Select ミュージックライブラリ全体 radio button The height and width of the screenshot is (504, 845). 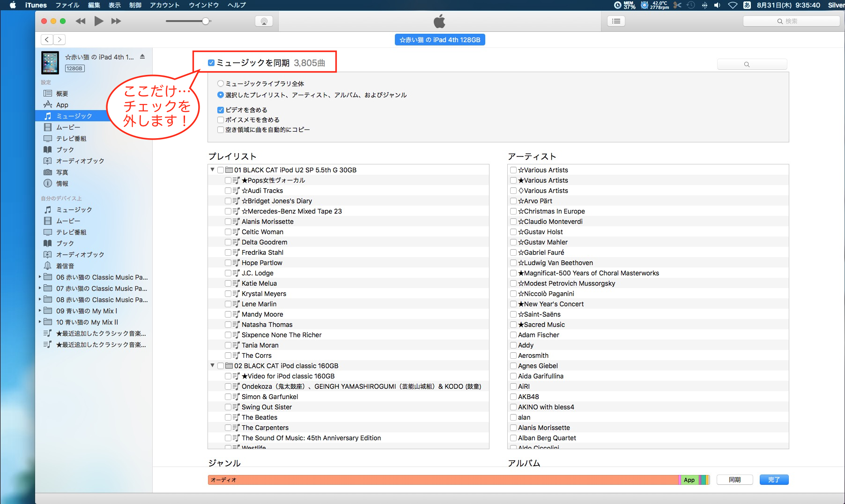tap(221, 84)
